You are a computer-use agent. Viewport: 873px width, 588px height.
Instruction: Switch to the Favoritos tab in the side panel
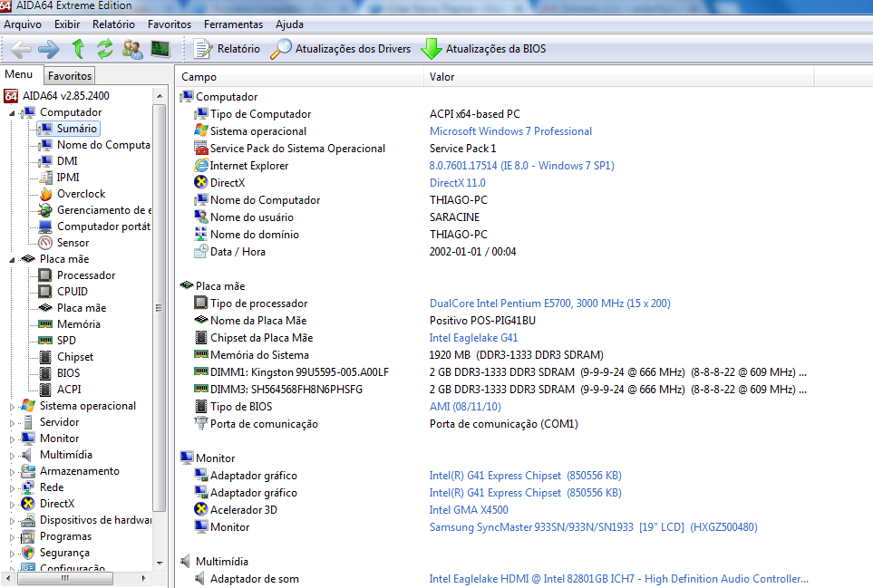pyautogui.click(x=70, y=76)
